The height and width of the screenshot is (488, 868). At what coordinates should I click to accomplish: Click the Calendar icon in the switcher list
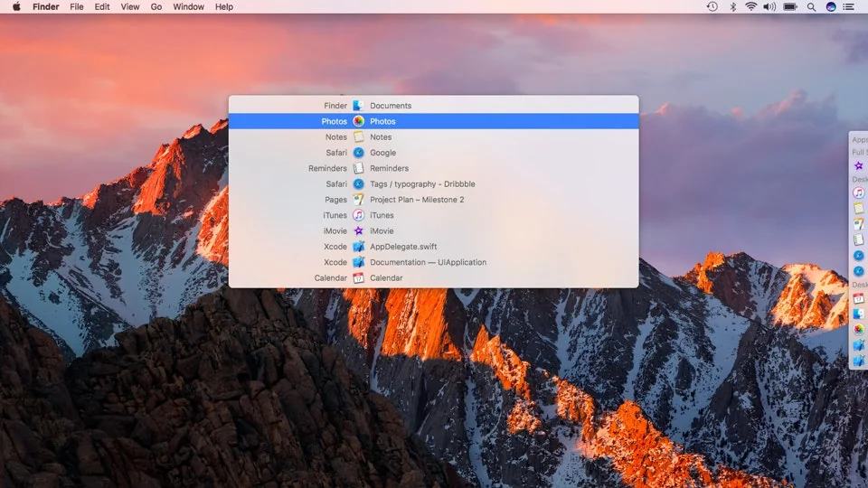coord(358,278)
